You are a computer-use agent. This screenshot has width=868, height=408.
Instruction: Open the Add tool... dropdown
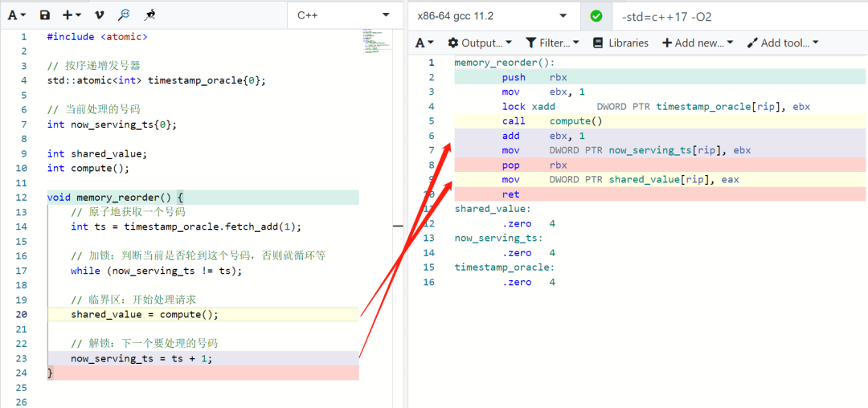[x=783, y=43]
